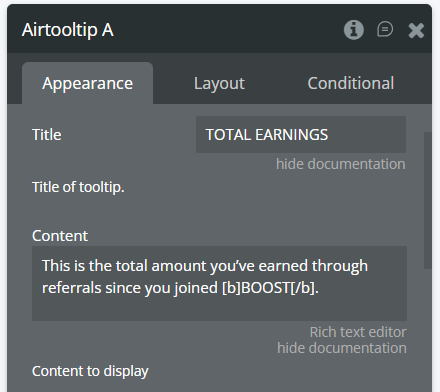This screenshot has width=440, height=392.
Task: Switch to the Layout tab
Action: [x=219, y=83]
